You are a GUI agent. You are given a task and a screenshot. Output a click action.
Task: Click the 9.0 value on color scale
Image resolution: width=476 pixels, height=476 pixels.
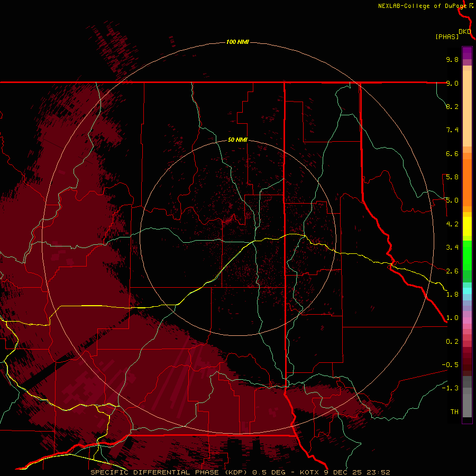click(452, 83)
